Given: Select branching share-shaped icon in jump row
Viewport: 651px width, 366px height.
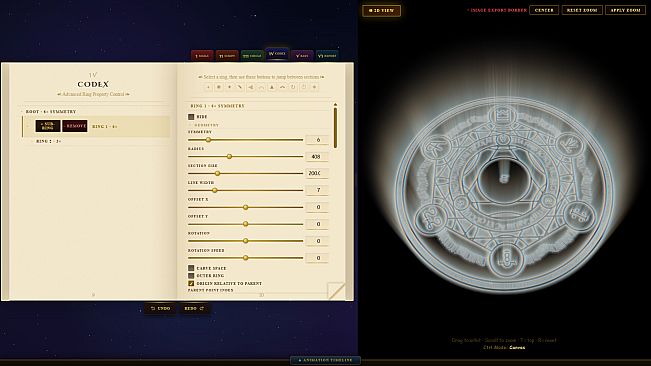Looking at the screenshot, I should click(250, 87).
